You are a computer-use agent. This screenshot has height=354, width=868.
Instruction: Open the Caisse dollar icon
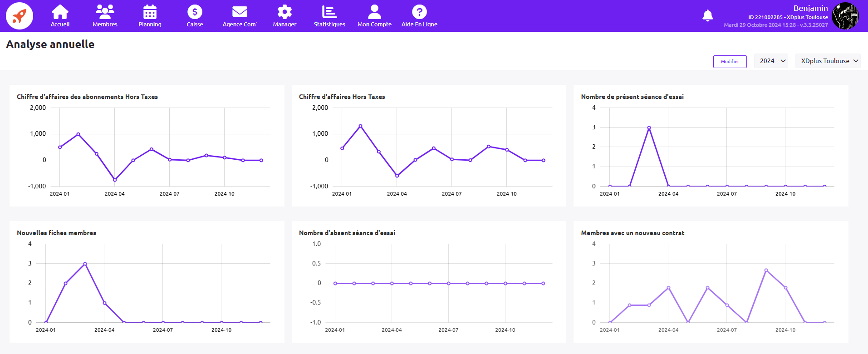point(195,12)
